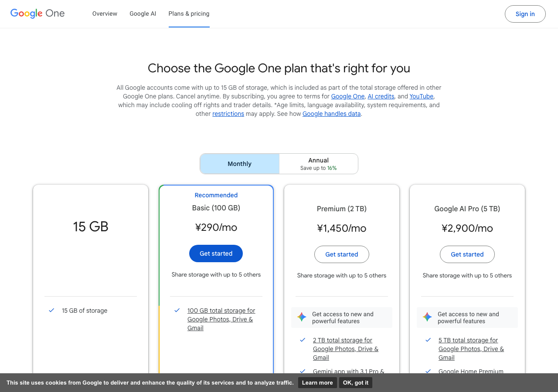Get started with Basic 100 GB plan

(x=216, y=253)
